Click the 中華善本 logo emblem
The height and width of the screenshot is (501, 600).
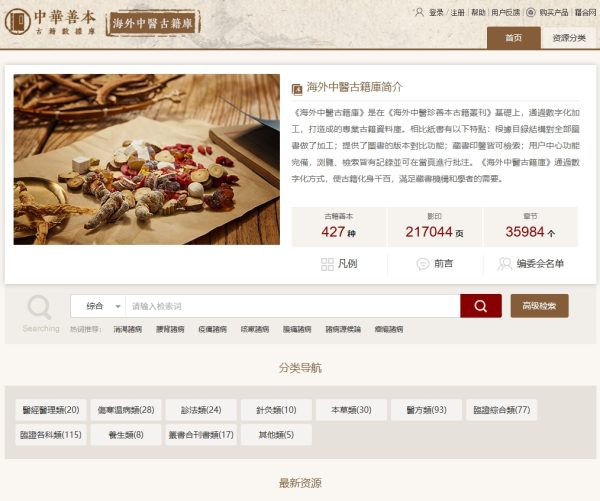[x=18, y=22]
